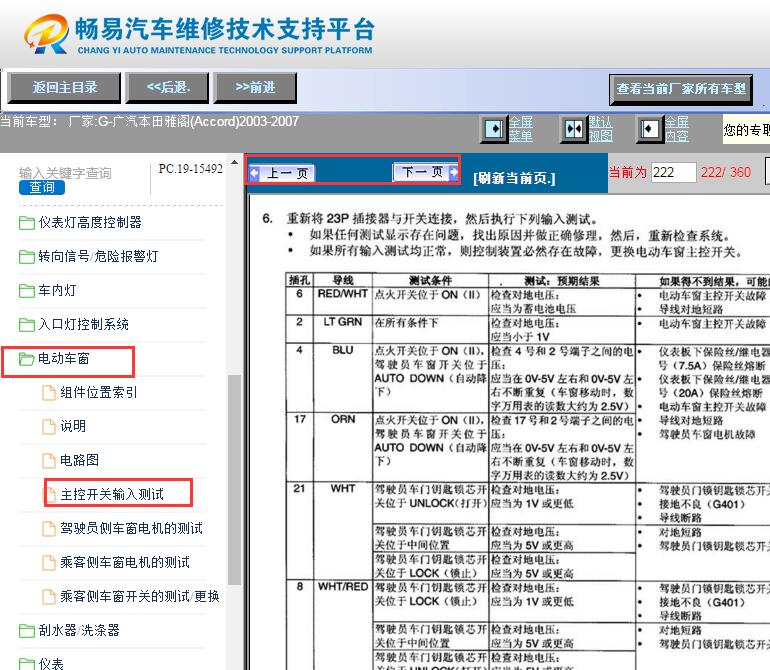
Task: Click 刷新当前页 to reload the page
Action: point(514,178)
